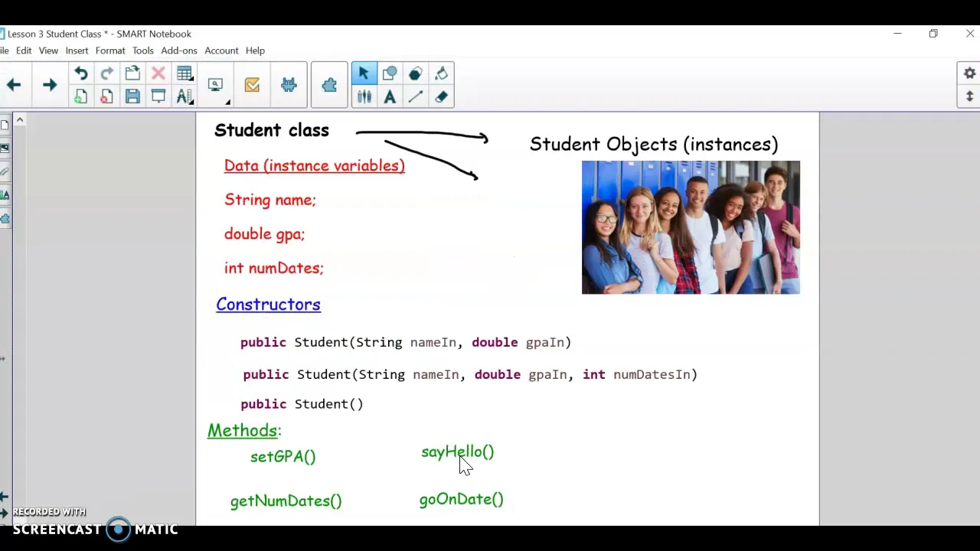Open the Account menu
Screen dimensions: 980x551
[221, 51]
